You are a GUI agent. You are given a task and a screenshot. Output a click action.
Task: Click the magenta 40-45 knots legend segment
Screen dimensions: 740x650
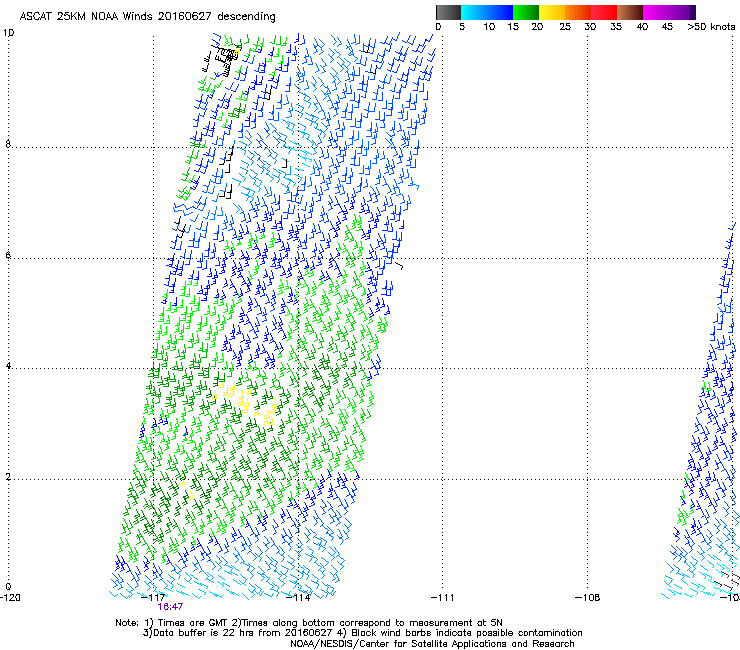(x=656, y=12)
